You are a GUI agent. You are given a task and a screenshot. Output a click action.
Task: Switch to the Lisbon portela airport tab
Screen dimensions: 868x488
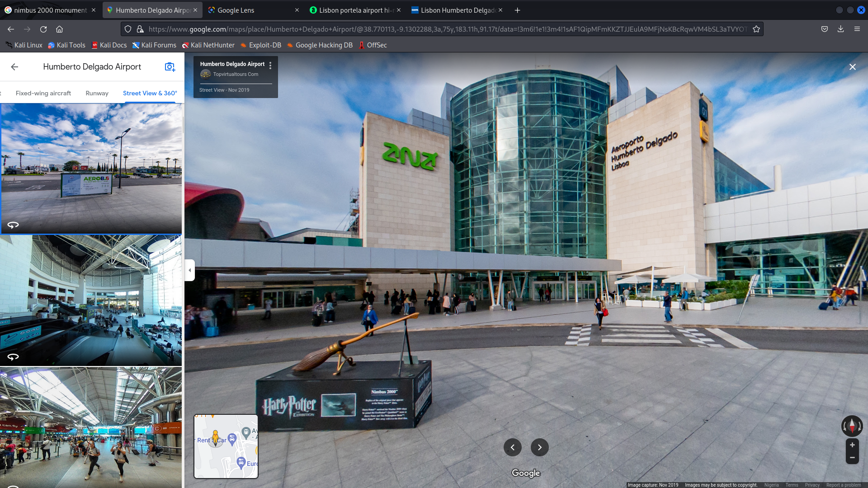coord(355,10)
